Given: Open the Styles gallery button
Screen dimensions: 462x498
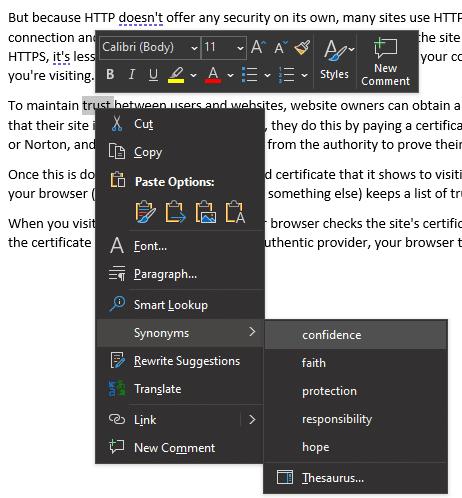Looking at the screenshot, I should pyautogui.click(x=334, y=60).
